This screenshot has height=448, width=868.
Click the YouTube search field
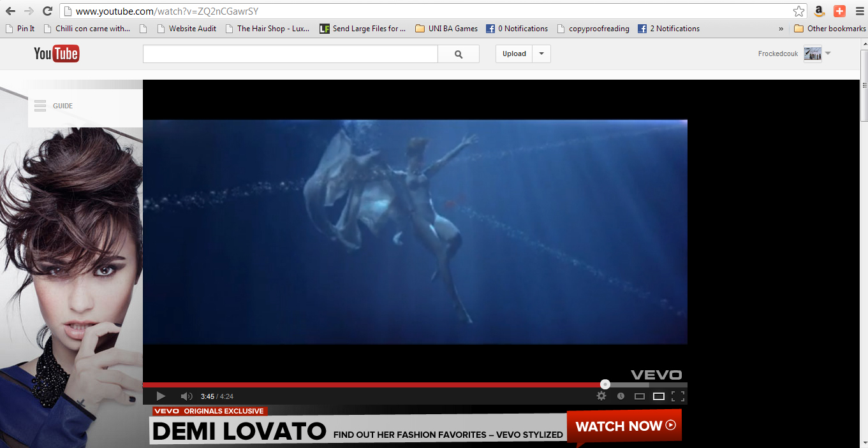click(x=290, y=54)
